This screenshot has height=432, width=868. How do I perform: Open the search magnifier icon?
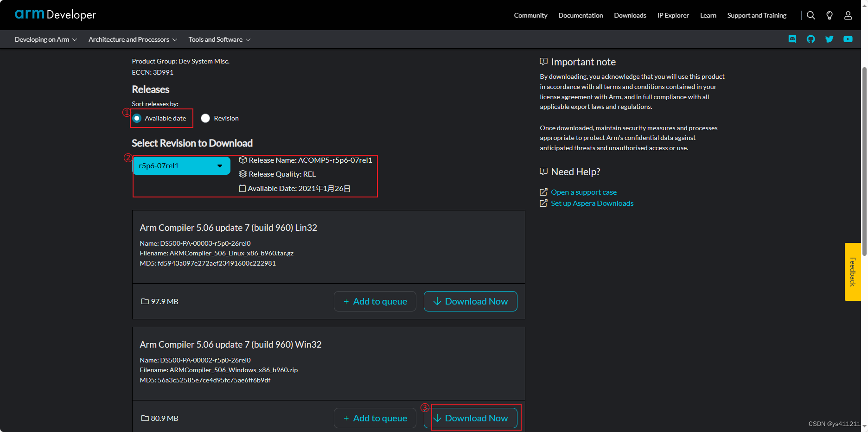[x=811, y=15]
